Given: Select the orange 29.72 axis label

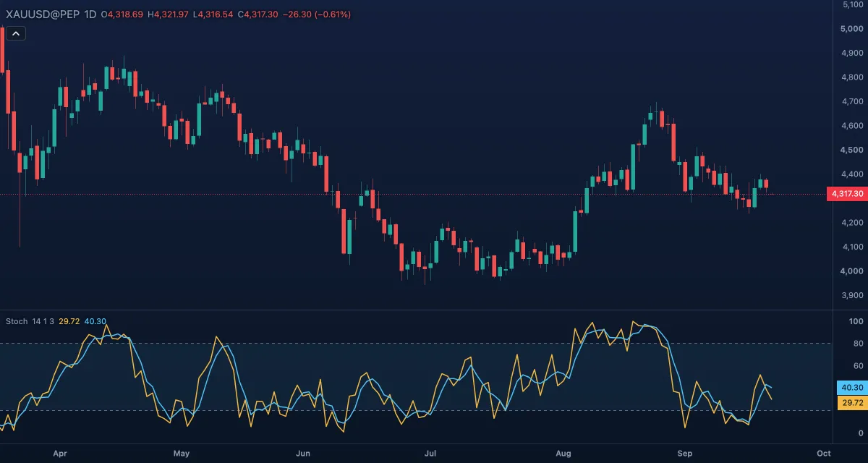Looking at the screenshot, I should pyautogui.click(x=851, y=402).
